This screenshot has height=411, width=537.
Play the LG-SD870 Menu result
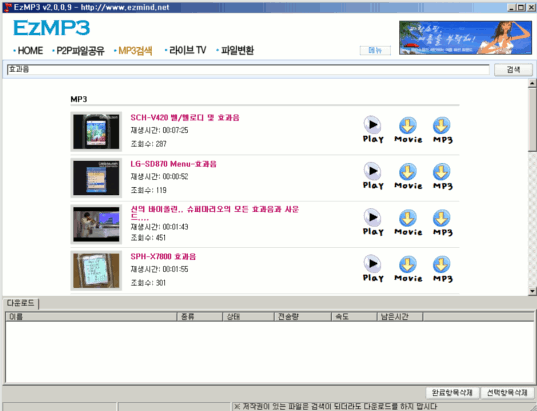coord(373,176)
